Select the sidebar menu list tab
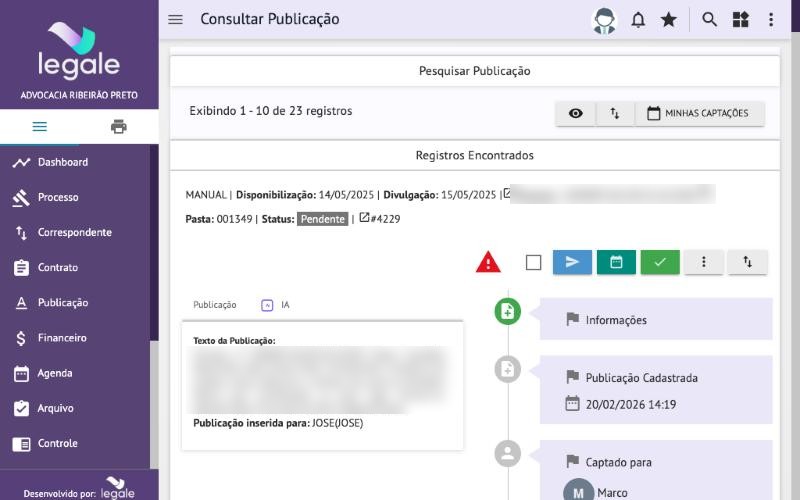The height and width of the screenshot is (500, 800). coord(40,127)
